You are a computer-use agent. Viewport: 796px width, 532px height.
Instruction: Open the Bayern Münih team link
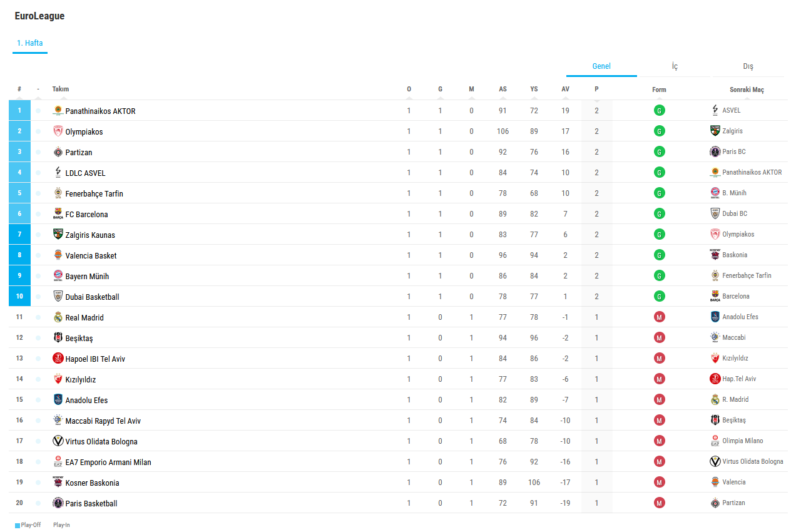[x=87, y=276]
